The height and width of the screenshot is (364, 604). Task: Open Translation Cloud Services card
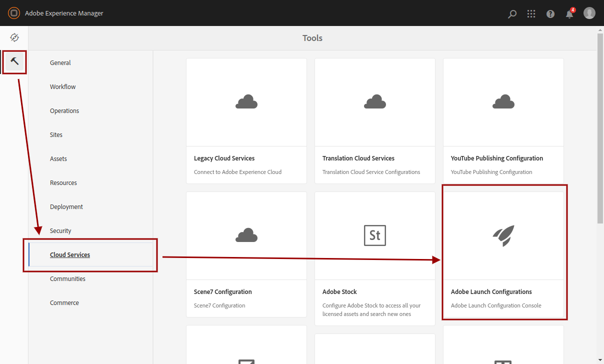click(374, 120)
